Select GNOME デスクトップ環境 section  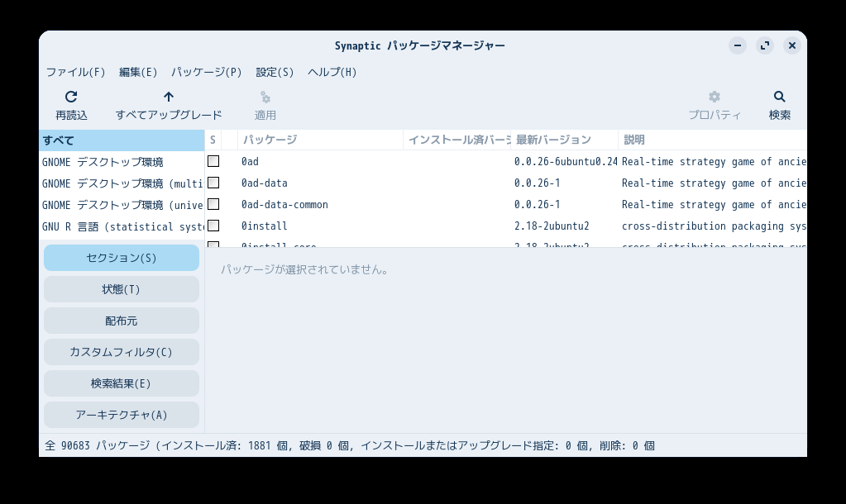tap(122, 162)
